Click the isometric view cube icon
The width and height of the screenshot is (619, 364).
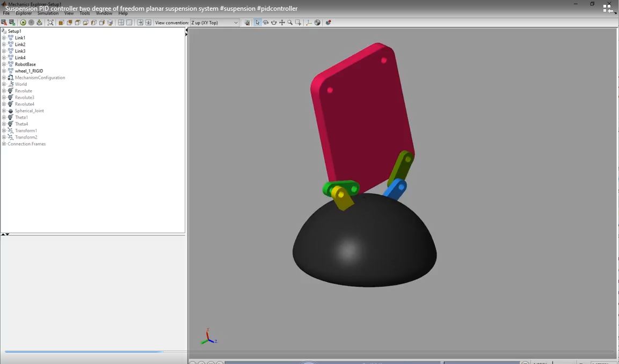110,23
